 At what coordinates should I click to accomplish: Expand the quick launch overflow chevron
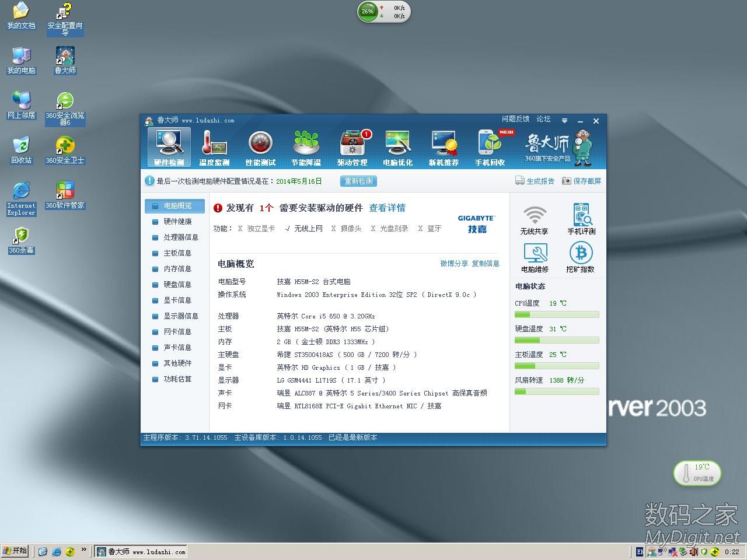pos(83,549)
